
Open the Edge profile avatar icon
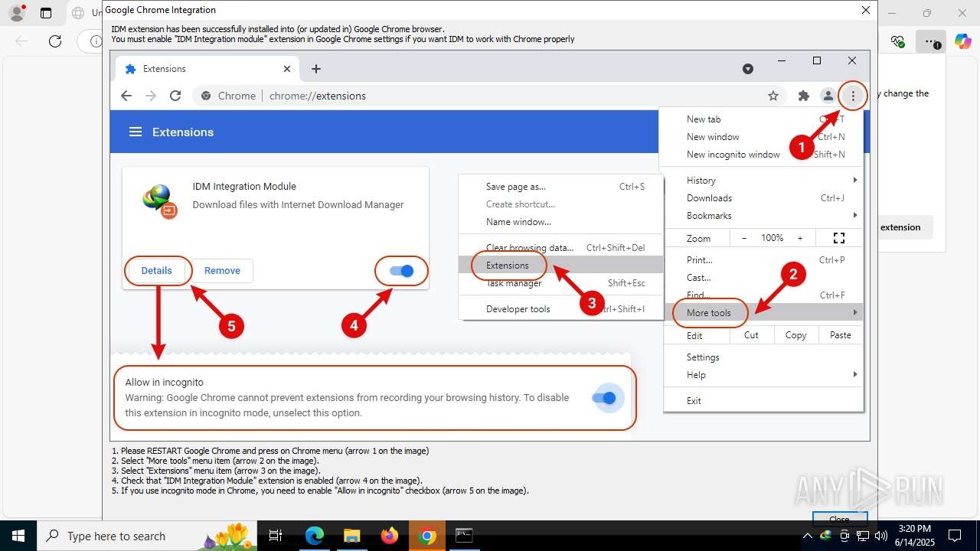pos(17,13)
